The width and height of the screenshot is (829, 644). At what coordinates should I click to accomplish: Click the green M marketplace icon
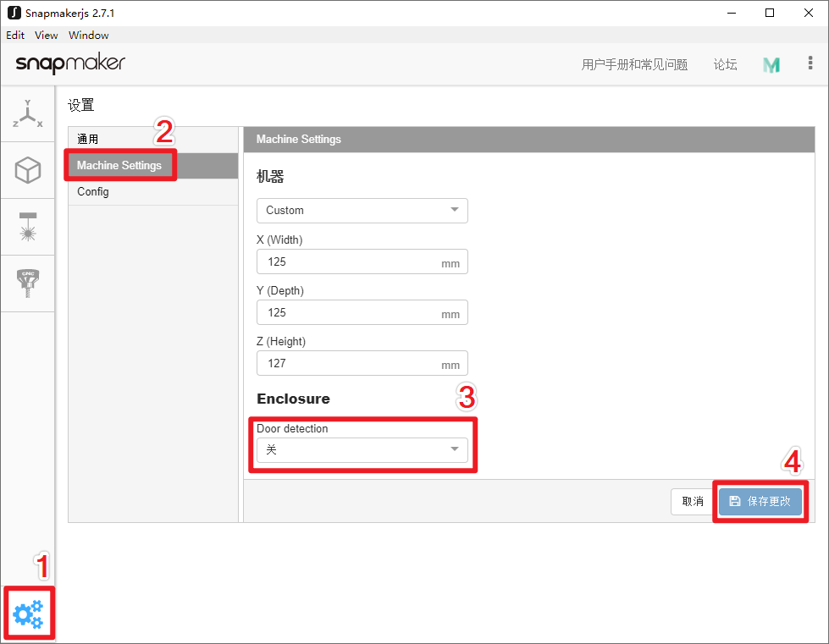click(x=771, y=65)
